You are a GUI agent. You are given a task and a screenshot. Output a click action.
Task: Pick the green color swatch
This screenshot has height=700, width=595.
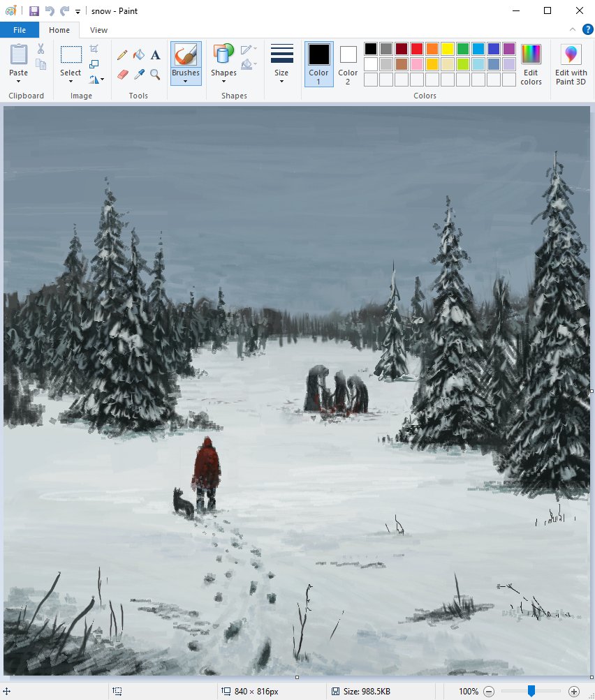click(463, 49)
